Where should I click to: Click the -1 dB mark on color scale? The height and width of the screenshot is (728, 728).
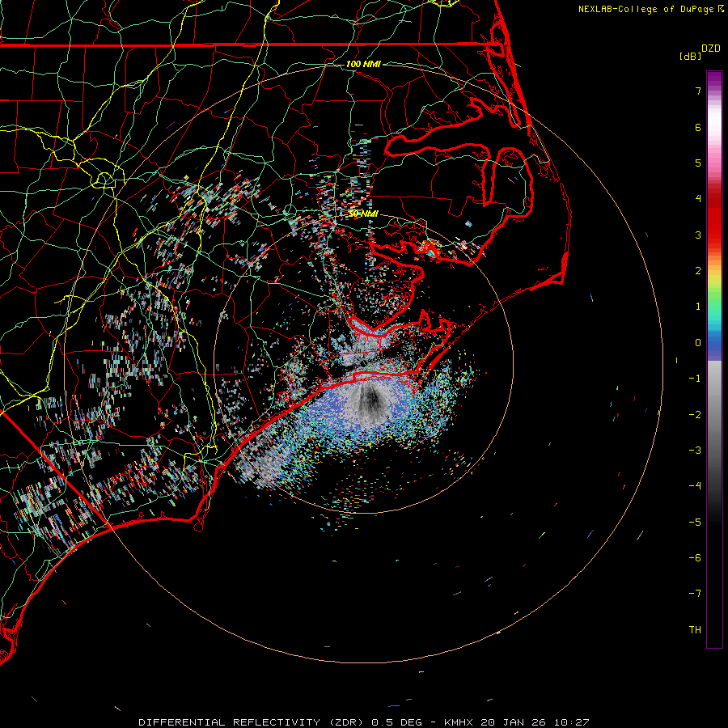[695, 379]
